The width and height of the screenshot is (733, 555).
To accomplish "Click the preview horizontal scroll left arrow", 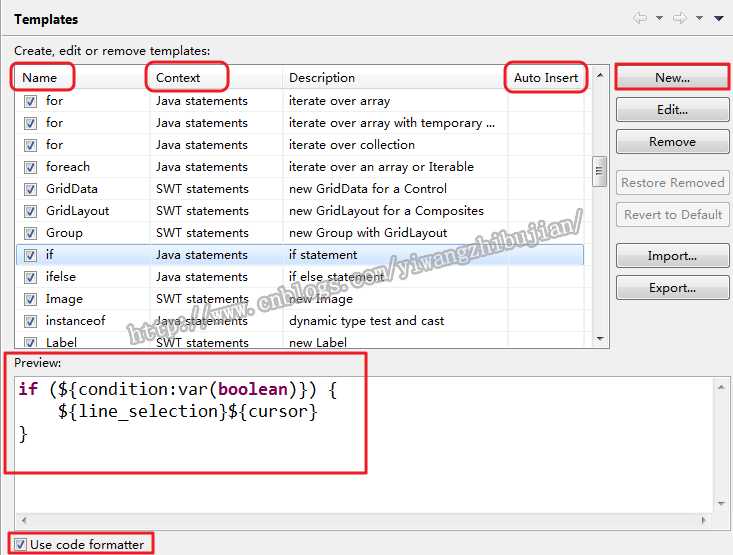I will point(24,519).
